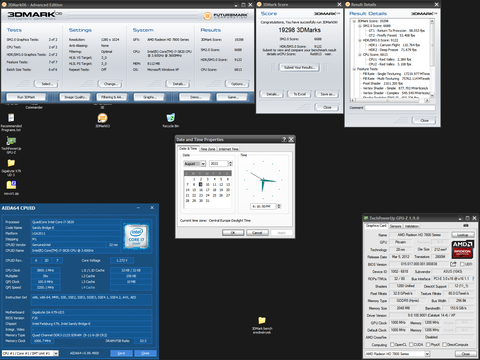Click the Filtering & AA button
The width and height of the screenshot is (480, 360).
112,97
